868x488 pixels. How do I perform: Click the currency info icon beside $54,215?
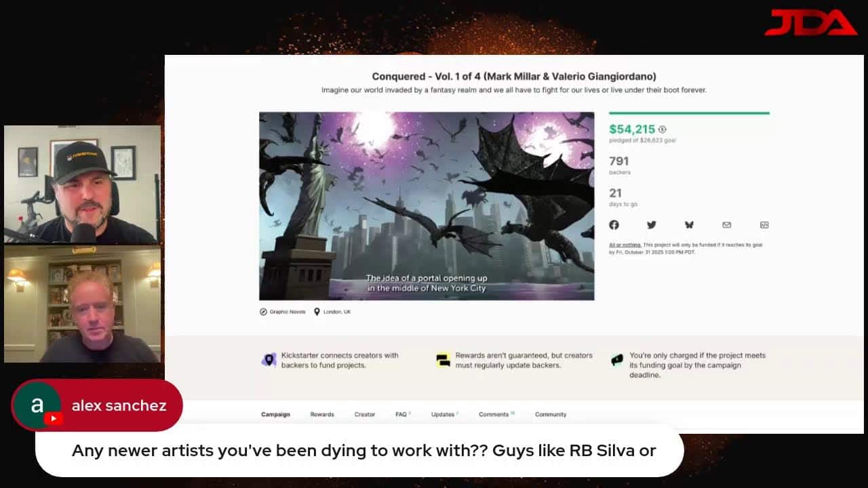662,129
